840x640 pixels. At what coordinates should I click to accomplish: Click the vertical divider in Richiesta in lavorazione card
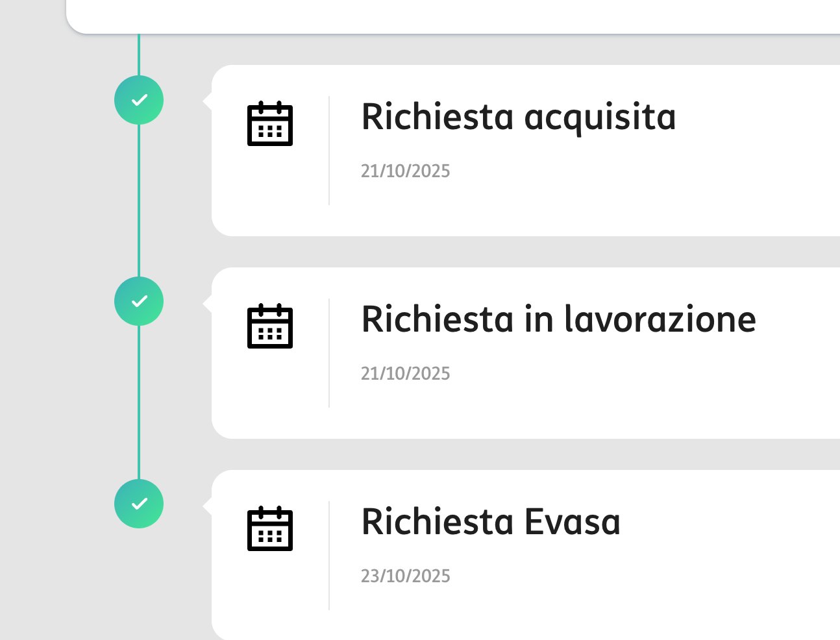point(329,353)
